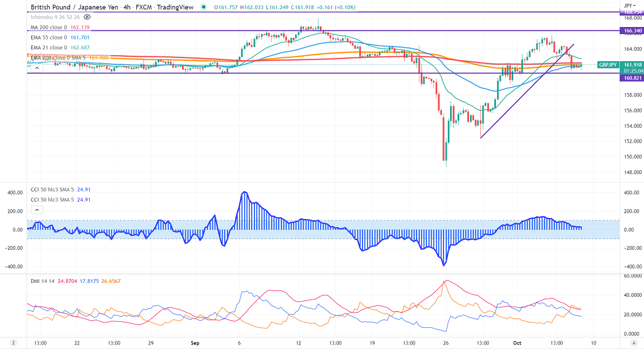Show the hidden Ichimoku indicator via eye icon
The height and width of the screenshot is (351, 644).
(x=87, y=17)
